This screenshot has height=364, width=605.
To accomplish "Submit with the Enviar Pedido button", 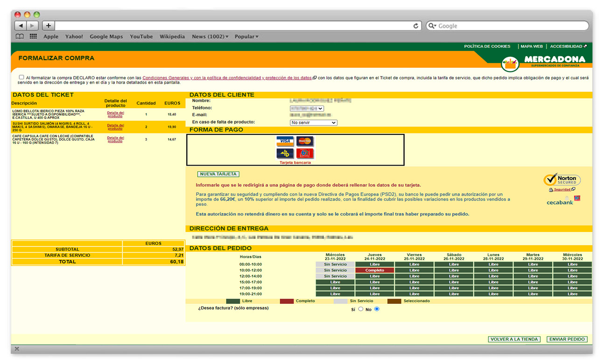I will (567, 339).
